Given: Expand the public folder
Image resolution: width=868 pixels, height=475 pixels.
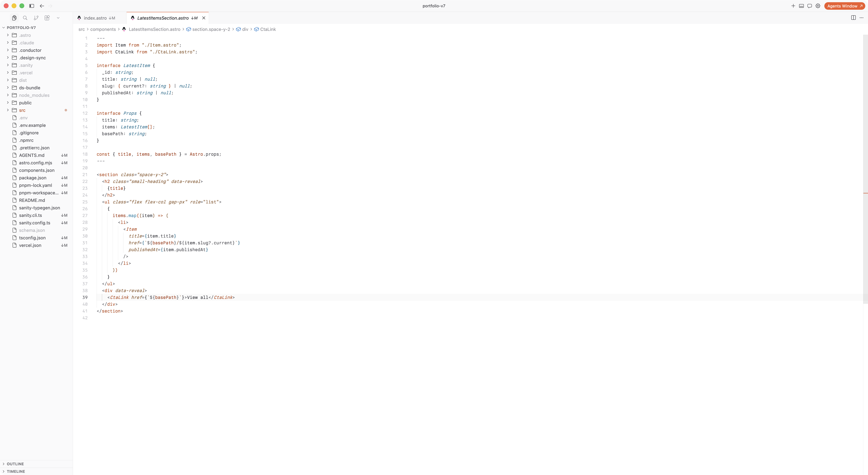Looking at the screenshot, I should [36, 103].
